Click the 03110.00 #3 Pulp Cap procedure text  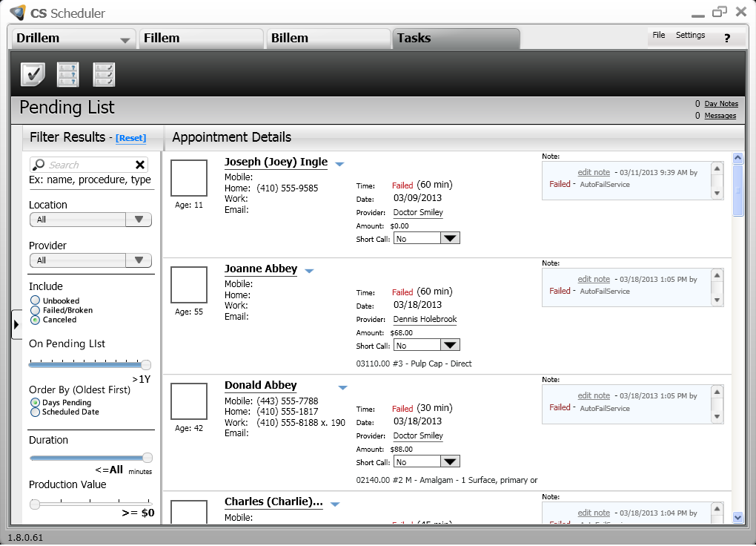click(414, 364)
